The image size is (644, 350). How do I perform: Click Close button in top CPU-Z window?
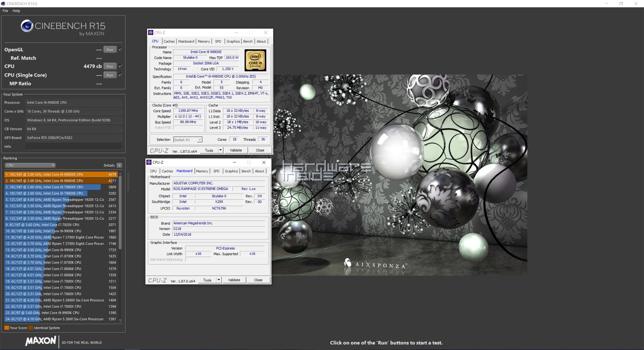coord(260,150)
